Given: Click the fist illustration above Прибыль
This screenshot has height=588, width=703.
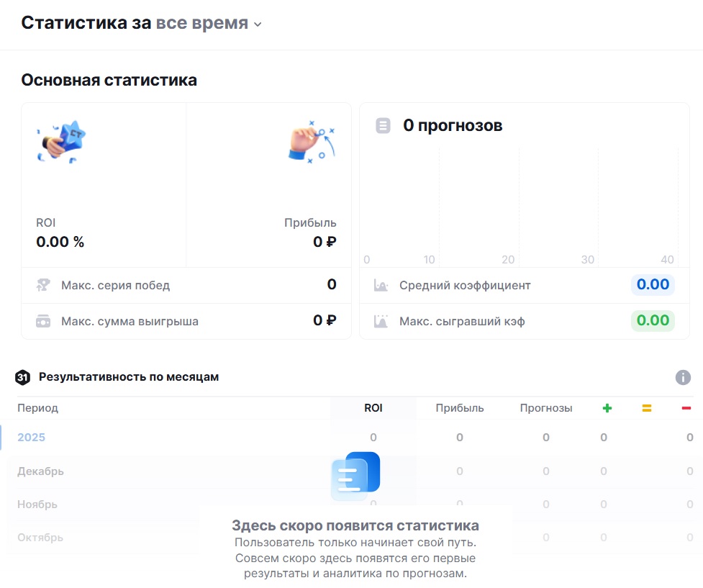Looking at the screenshot, I should tap(309, 141).
